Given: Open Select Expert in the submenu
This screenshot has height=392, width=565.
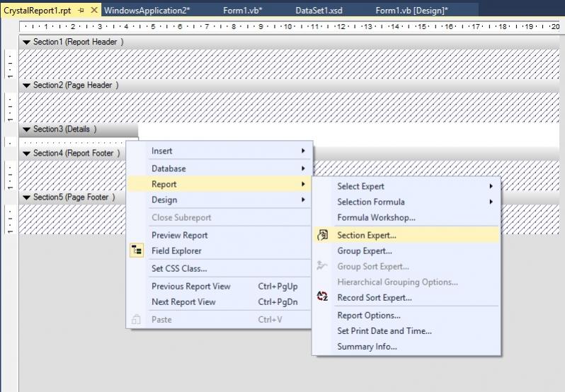Looking at the screenshot, I should click(x=406, y=186).
